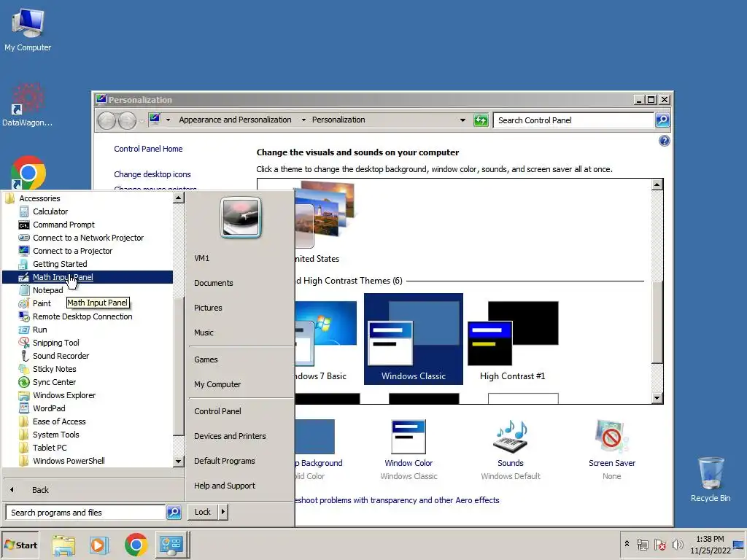Select the High Contrast #1 theme
Viewport: 747px width, 560px height.
(513, 341)
